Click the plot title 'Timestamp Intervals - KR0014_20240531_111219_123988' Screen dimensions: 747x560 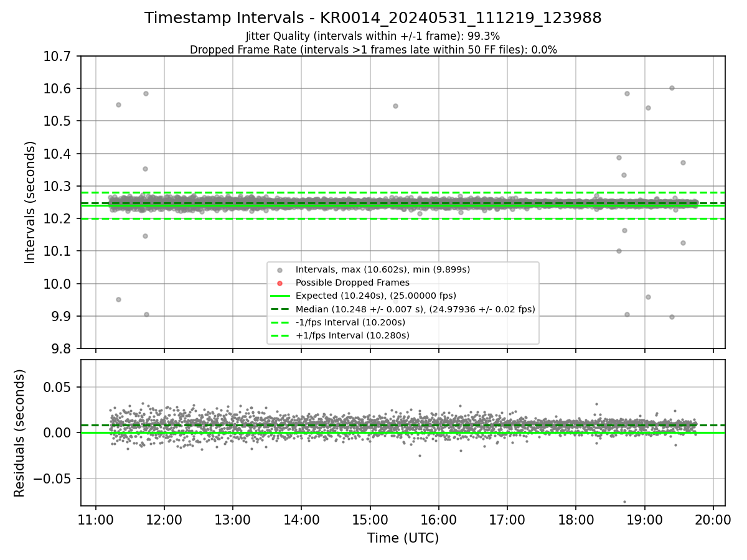coord(373,18)
